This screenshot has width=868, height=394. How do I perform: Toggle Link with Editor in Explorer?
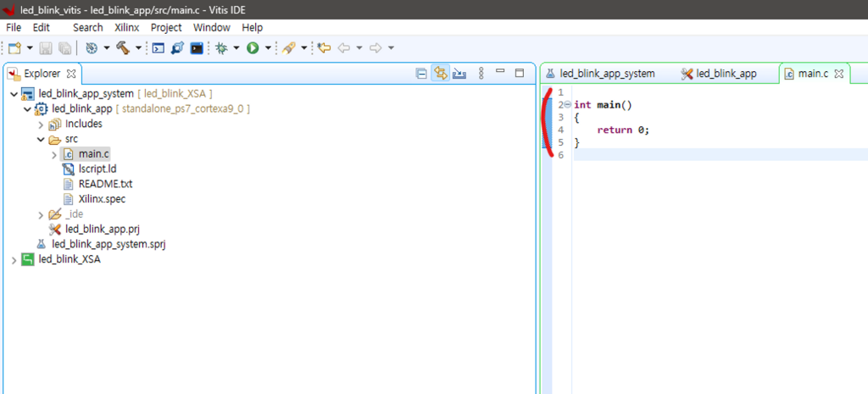pyautogui.click(x=440, y=73)
